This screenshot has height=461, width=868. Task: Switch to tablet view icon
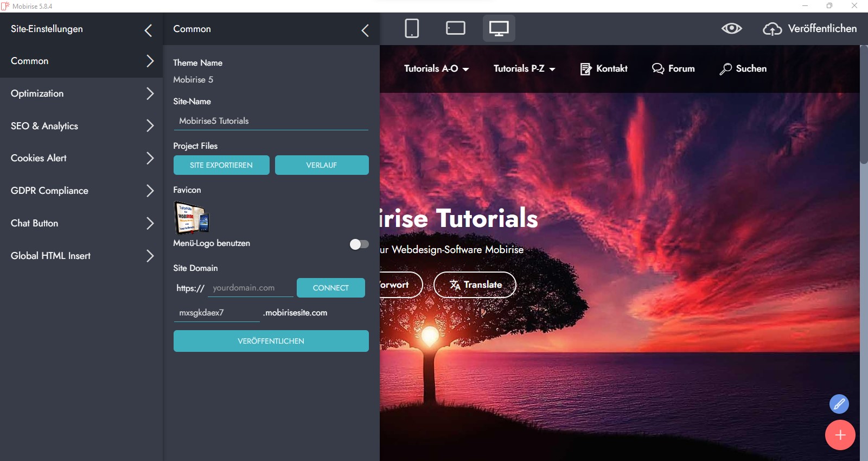tap(455, 28)
